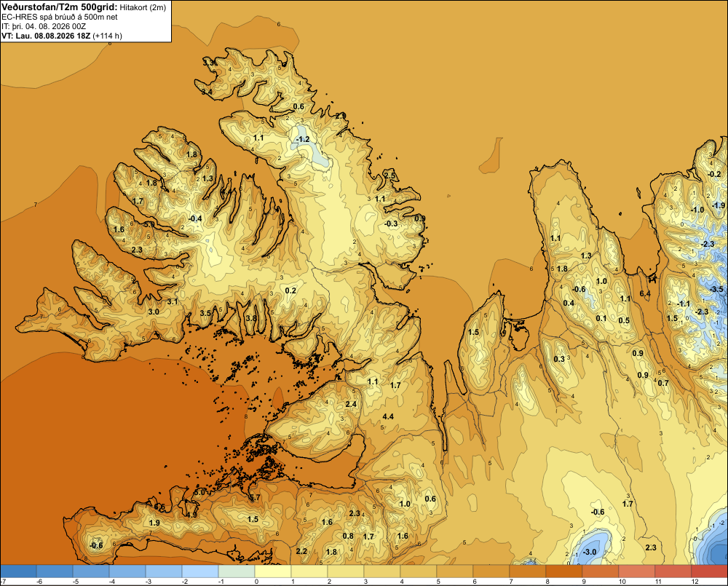The width and height of the screenshot is (728, 586).
Task: Click the '-3.5' temperature value on the map
Action: pos(716,289)
